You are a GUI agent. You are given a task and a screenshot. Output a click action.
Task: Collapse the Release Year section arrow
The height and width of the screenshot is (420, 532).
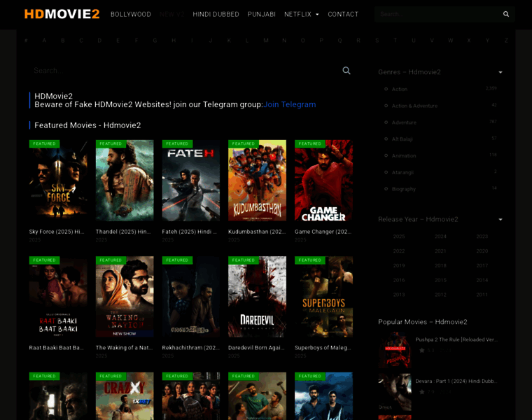pos(500,219)
